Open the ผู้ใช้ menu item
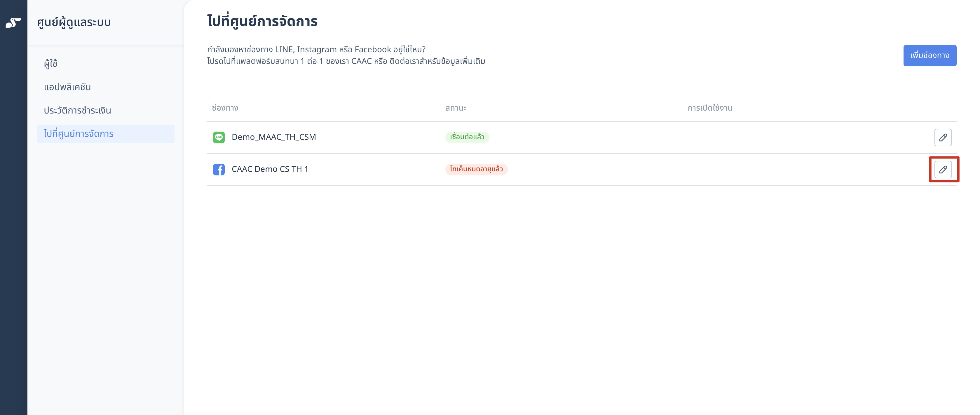The image size is (980, 415). pos(50,64)
